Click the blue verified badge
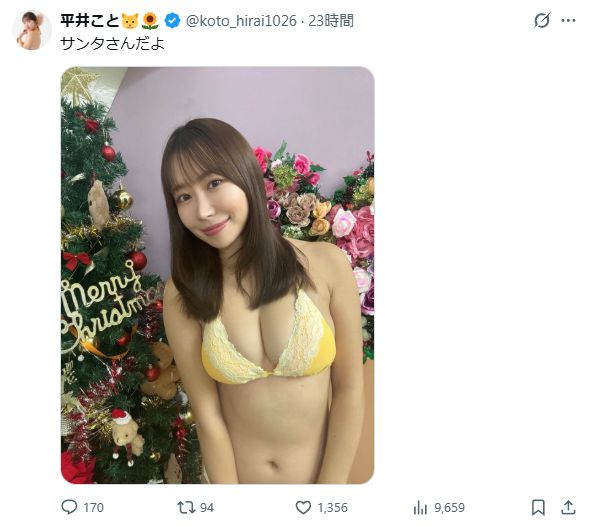This screenshot has height=527, width=590. click(x=173, y=21)
